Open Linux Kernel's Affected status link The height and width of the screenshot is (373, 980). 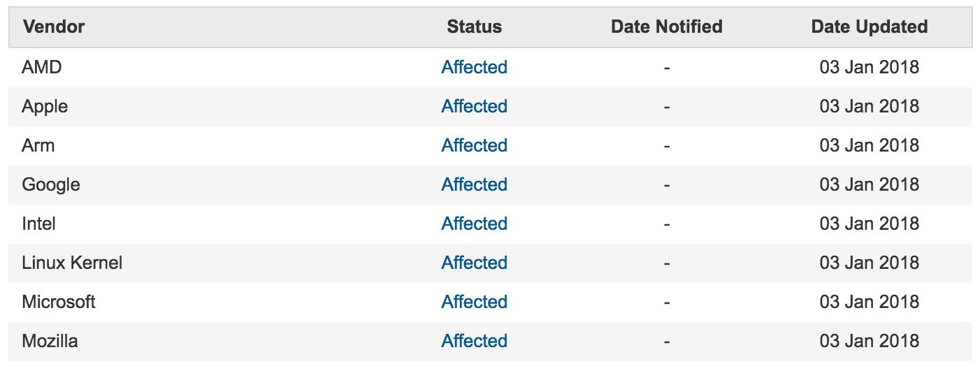point(474,263)
